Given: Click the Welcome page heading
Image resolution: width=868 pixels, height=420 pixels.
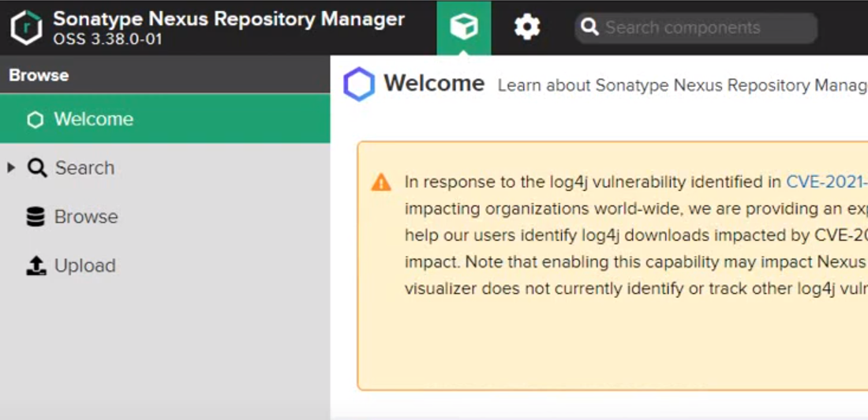Looking at the screenshot, I should [x=434, y=84].
